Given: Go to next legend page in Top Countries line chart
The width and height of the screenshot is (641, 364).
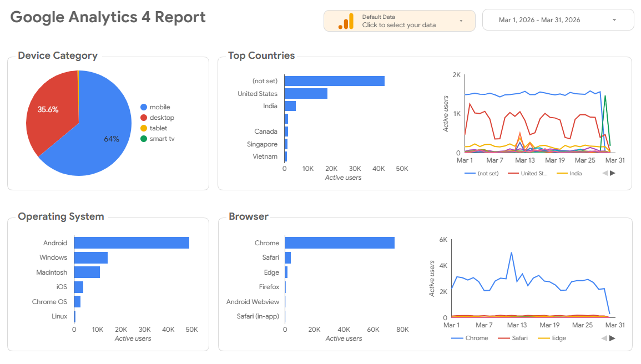Looking at the screenshot, I should click(612, 173).
